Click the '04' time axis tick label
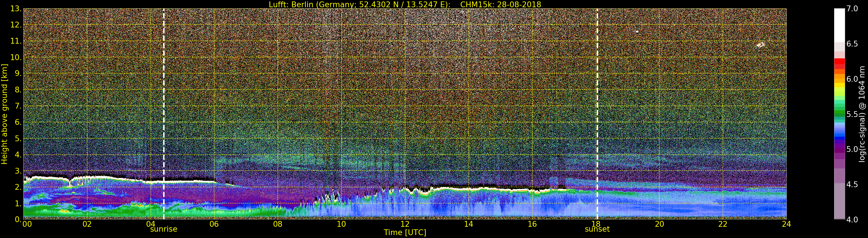Viewport: 868px width, 238px height. 151,224
